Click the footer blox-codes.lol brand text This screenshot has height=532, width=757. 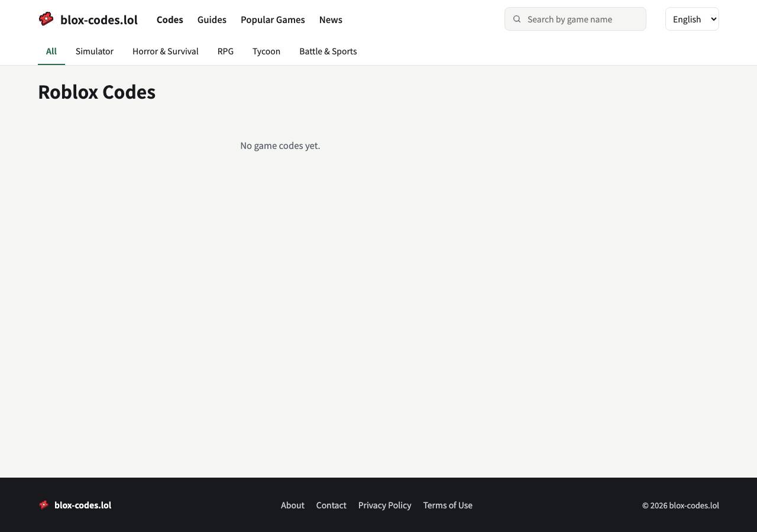(x=83, y=505)
